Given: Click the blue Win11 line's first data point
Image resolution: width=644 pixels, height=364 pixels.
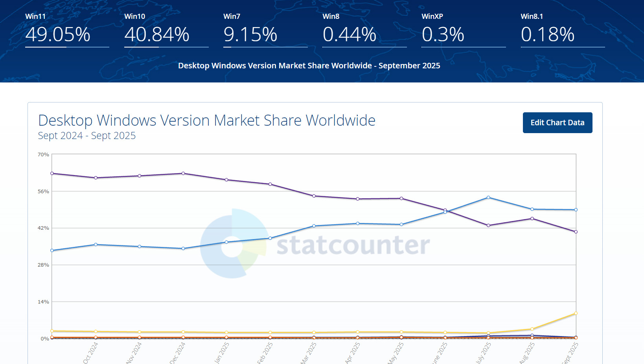Looking at the screenshot, I should [x=52, y=251].
